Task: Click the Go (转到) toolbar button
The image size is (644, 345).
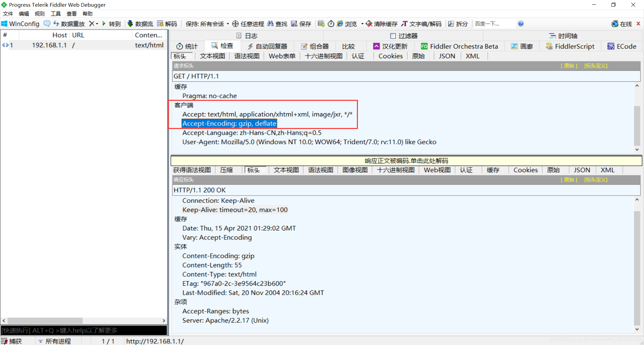Action: pyautogui.click(x=111, y=24)
